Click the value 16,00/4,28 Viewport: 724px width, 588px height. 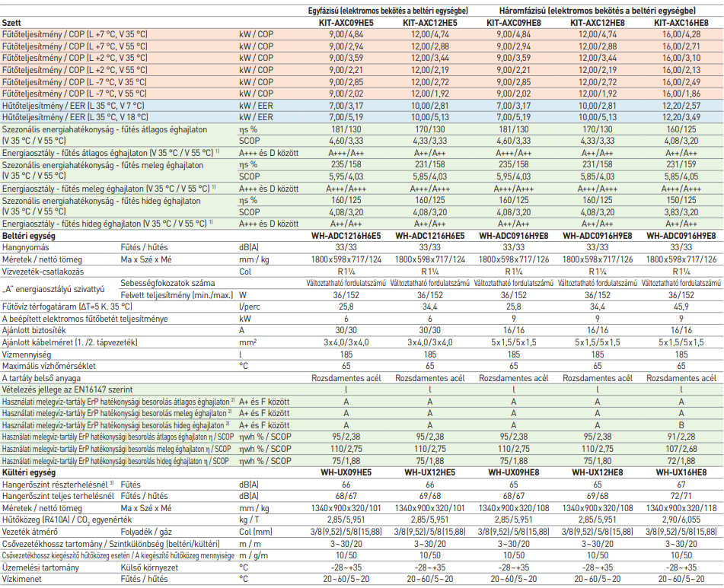(x=681, y=34)
